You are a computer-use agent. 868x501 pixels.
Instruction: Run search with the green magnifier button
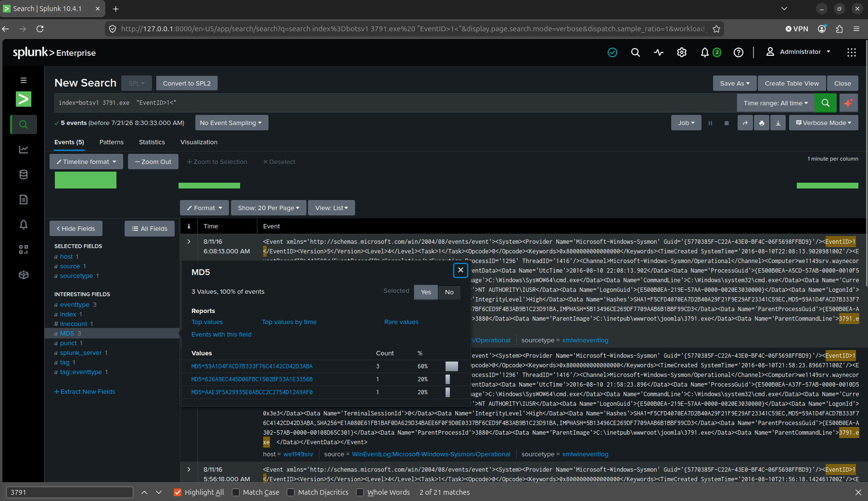826,103
